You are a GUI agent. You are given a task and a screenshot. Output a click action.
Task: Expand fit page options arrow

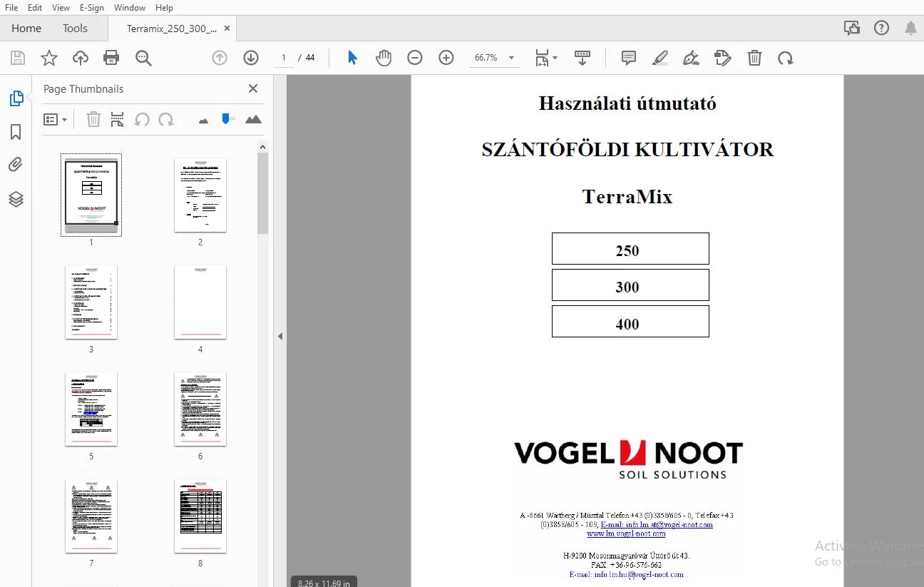tap(555, 58)
